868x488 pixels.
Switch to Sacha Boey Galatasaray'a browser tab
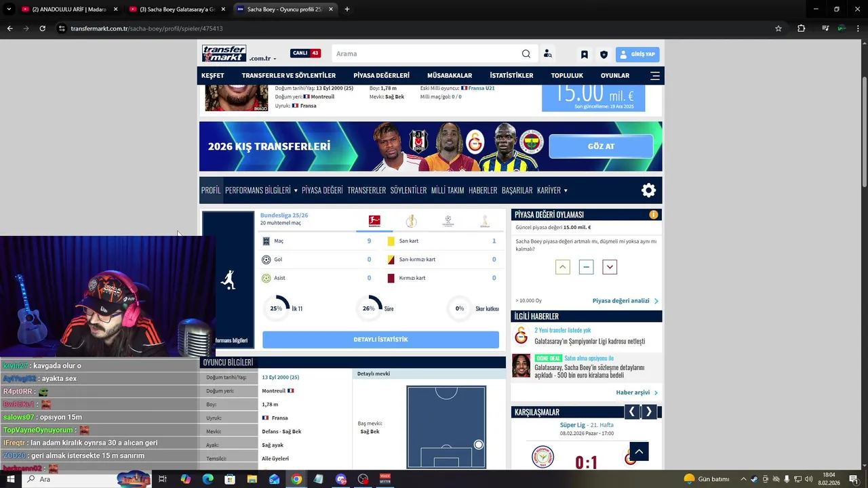(178, 9)
